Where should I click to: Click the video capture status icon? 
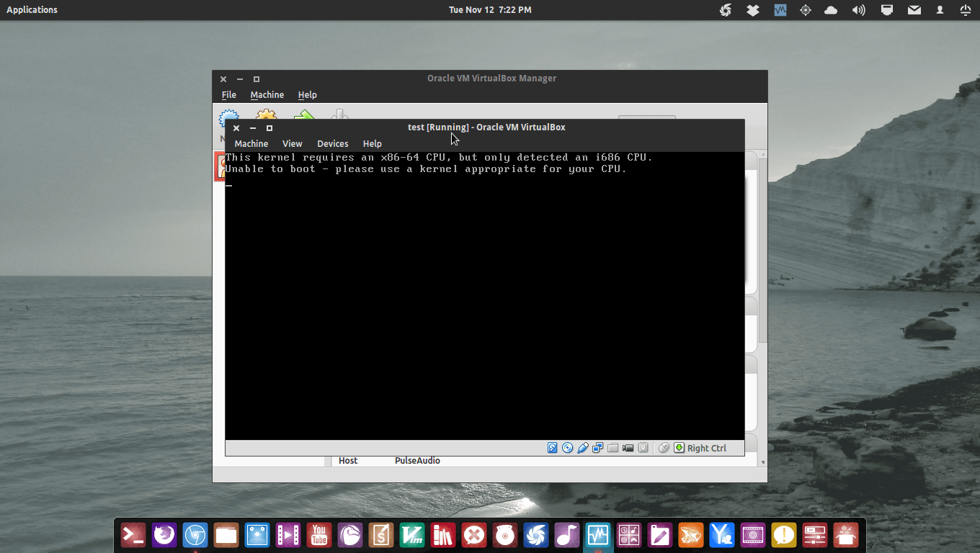[x=628, y=448]
